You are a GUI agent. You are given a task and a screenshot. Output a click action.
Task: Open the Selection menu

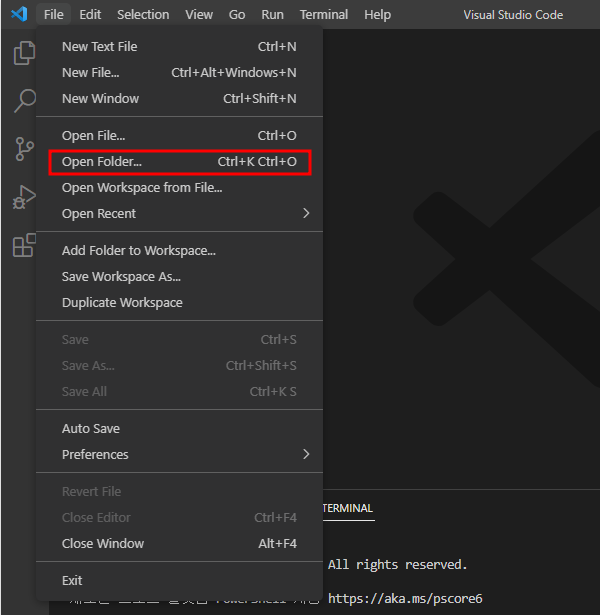143,15
